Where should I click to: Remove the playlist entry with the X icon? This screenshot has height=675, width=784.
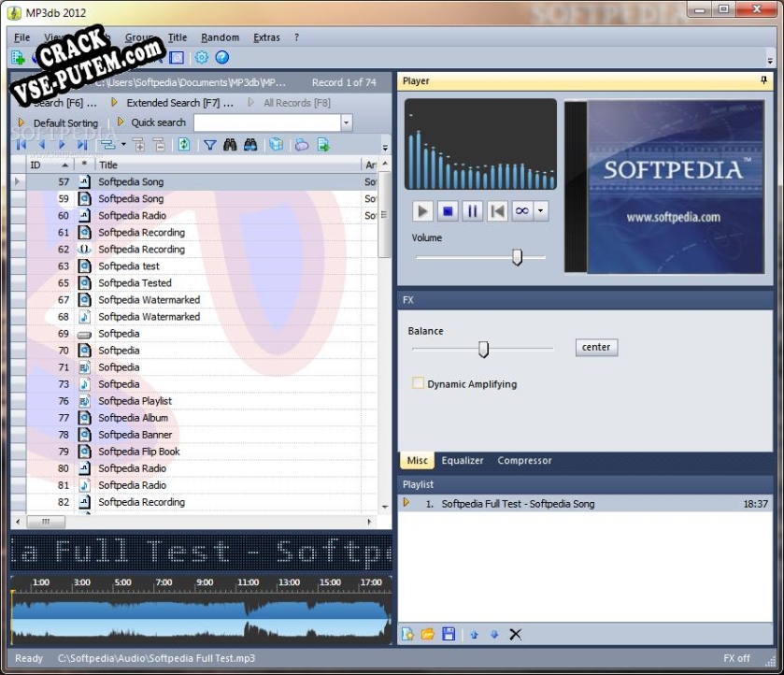(x=515, y=635)
